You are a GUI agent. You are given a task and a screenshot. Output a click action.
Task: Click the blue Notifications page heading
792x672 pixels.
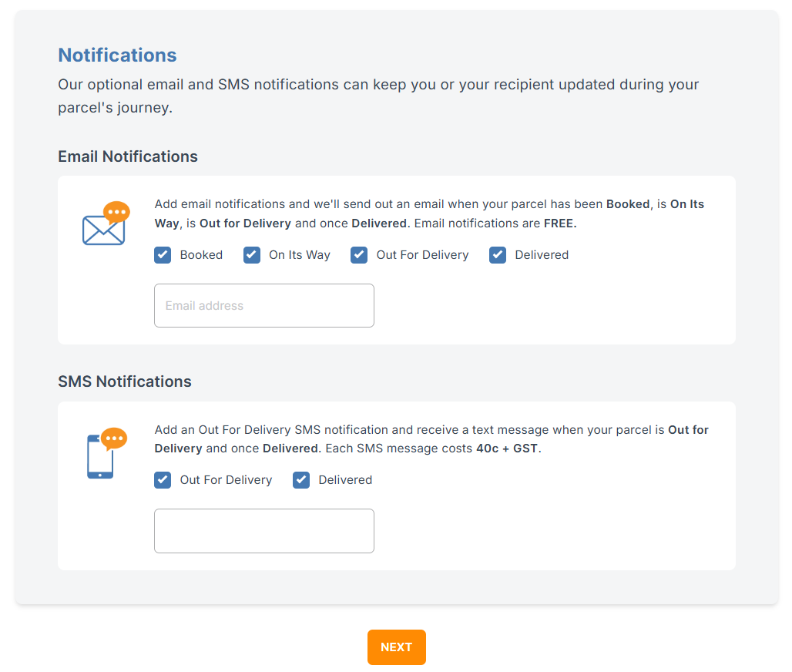[117, 55]
